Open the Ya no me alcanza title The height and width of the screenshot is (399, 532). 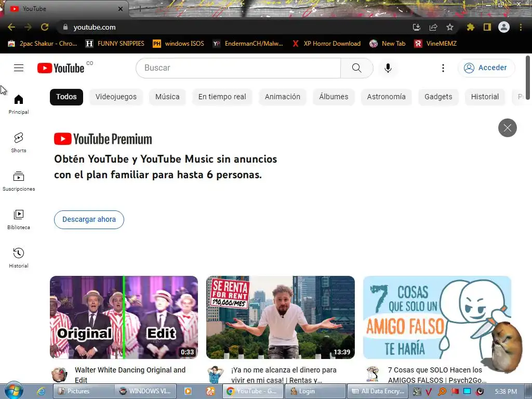click(284, 375)
